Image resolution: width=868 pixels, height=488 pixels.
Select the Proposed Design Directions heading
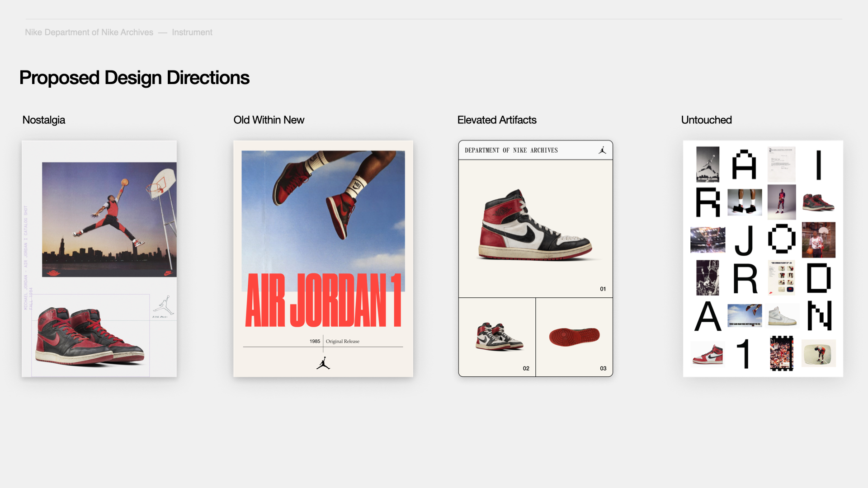click(134, 78)
